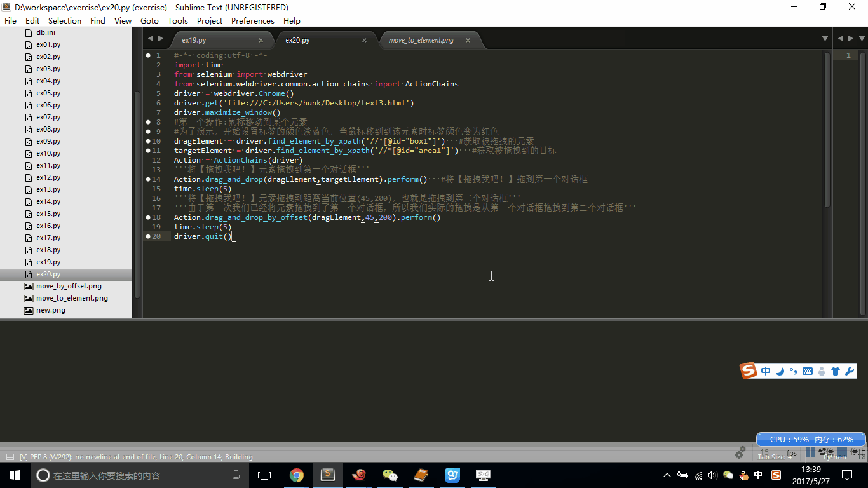The height and width of the screenshot is (488, 868).
Task: Toggle Sogou Chinese/English input mode
Action: click(766, 371)
